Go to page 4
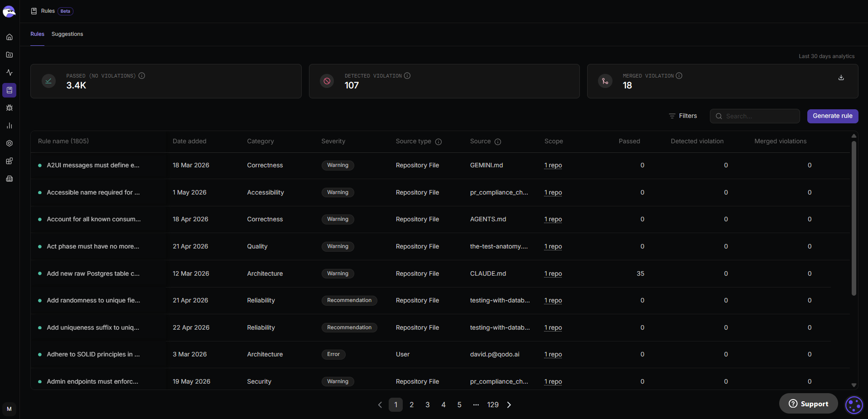 (x=444, y=405)
